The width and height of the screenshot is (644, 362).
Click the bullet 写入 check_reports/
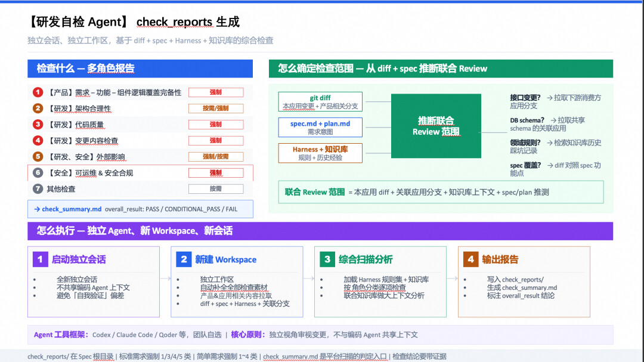(515, 280)
